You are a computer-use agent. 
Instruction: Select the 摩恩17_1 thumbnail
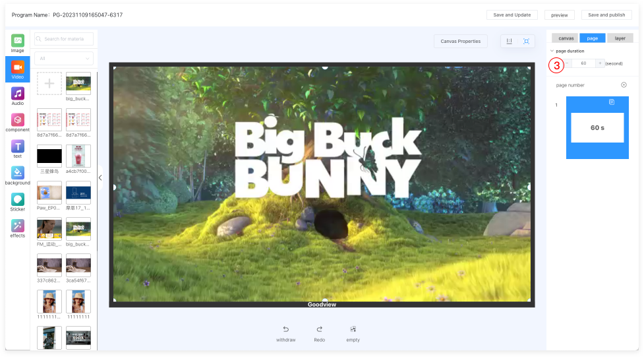(78, 193)
